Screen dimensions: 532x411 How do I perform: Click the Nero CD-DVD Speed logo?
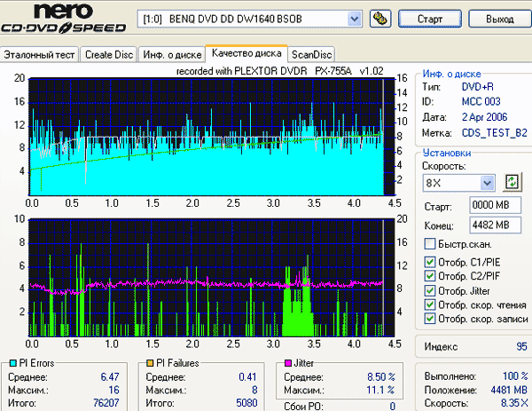click(x=63, y=19)
